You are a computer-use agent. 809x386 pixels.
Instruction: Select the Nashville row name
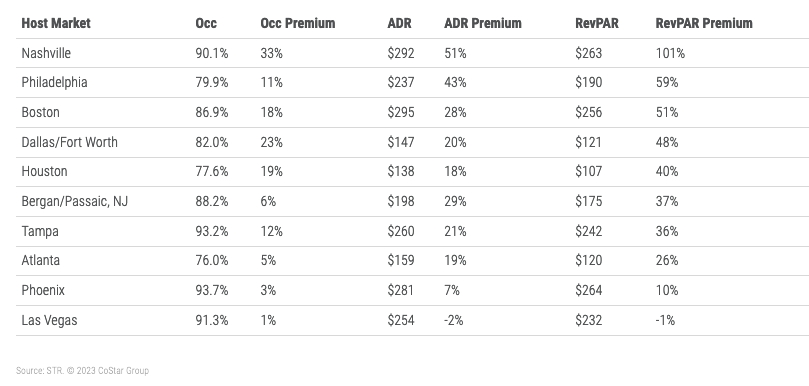(x=46, y=53)
